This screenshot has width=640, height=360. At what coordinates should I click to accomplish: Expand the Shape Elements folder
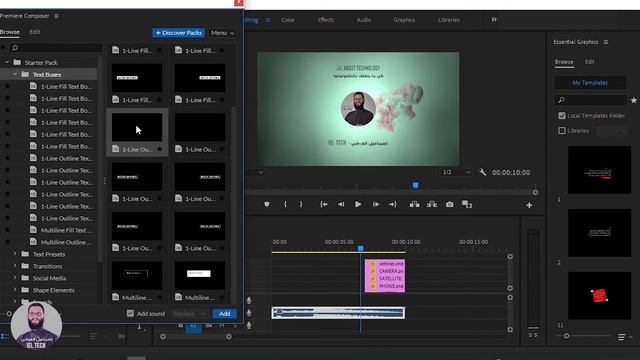[x=15, y=290]
